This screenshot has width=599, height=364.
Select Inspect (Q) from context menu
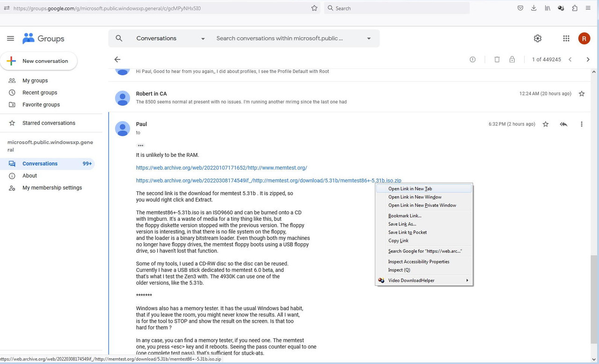point(424,269)
